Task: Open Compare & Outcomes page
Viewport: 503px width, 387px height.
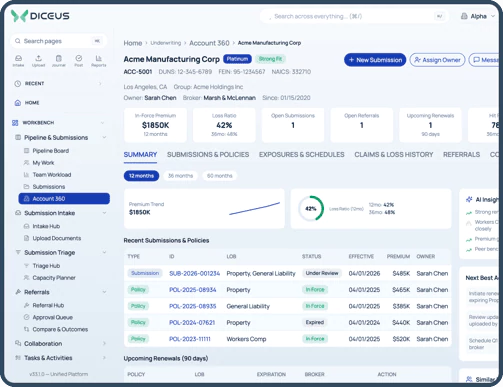Action: [60, 329]
